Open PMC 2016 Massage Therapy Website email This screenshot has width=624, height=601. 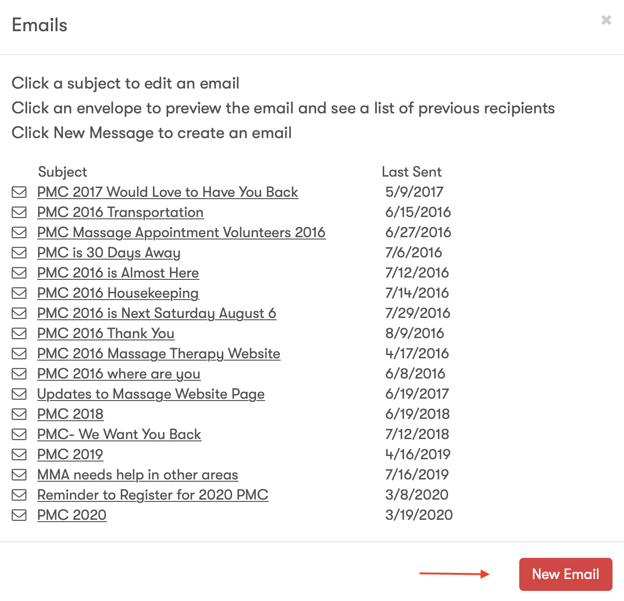(158, 353)
